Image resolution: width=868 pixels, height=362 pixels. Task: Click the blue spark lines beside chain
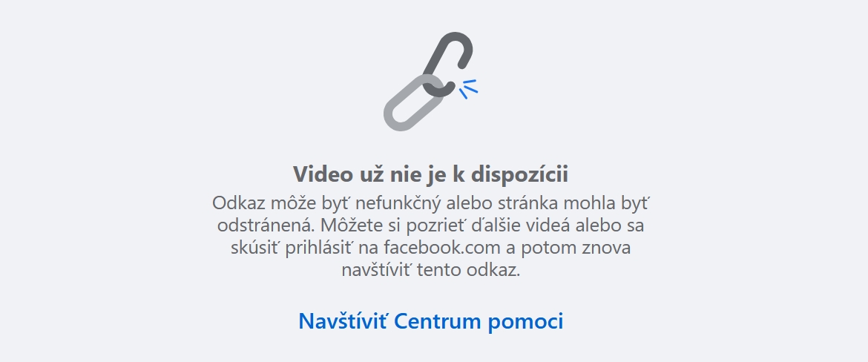468,88
